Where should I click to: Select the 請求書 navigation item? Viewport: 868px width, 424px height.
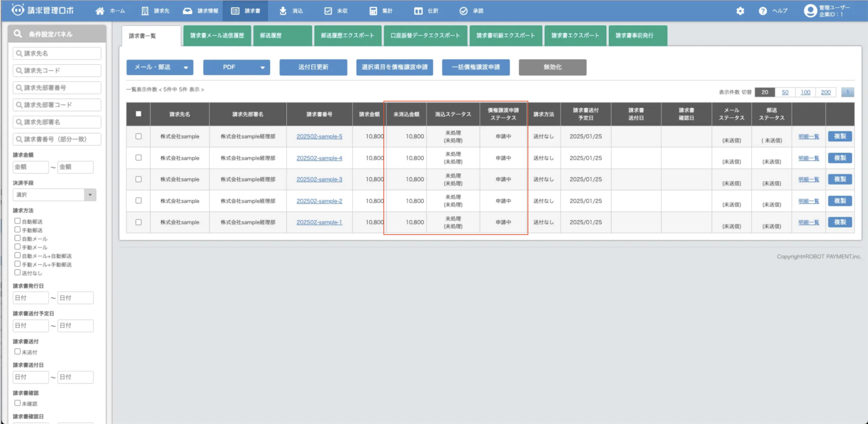pyautogui.click(x=246, y=11)
